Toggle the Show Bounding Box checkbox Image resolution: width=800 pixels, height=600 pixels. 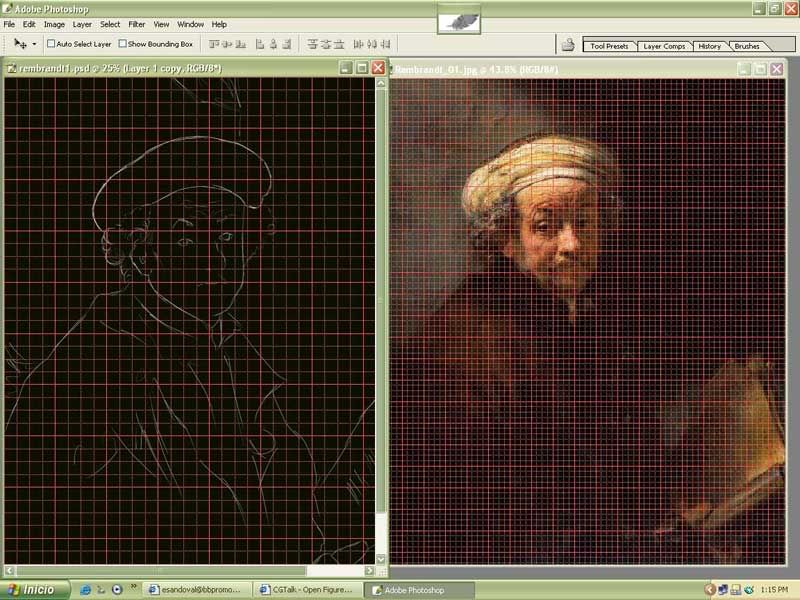(x=122, y=44)
